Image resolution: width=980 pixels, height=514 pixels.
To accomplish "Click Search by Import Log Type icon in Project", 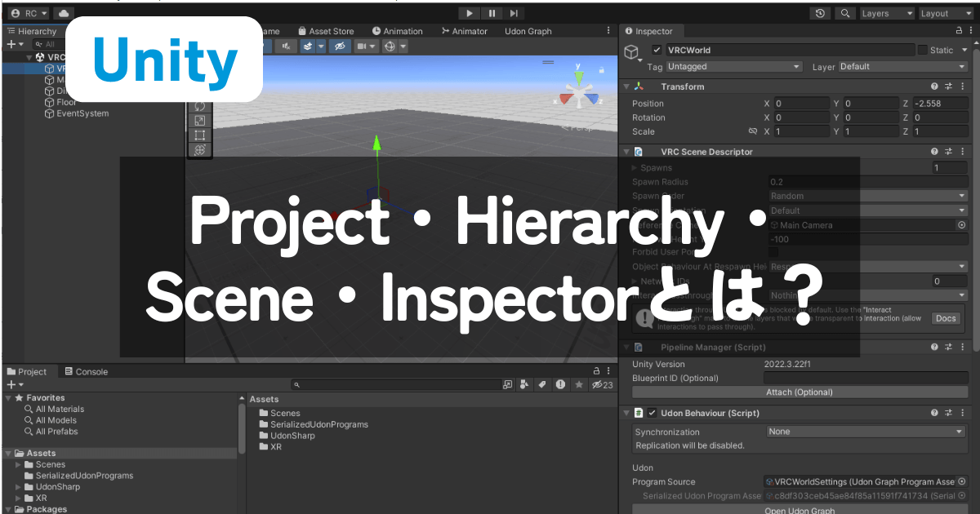I will click(560, 384).
